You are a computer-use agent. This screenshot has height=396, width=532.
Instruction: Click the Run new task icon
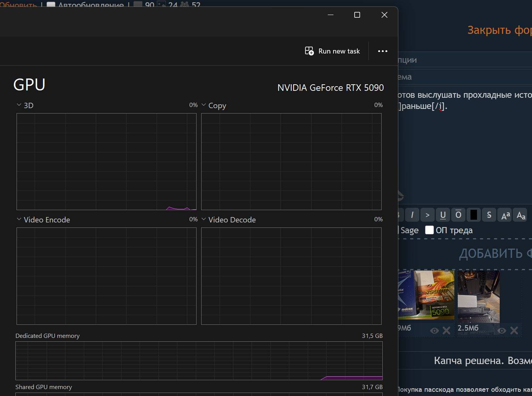pyautogui.click(x=309, y=51)
